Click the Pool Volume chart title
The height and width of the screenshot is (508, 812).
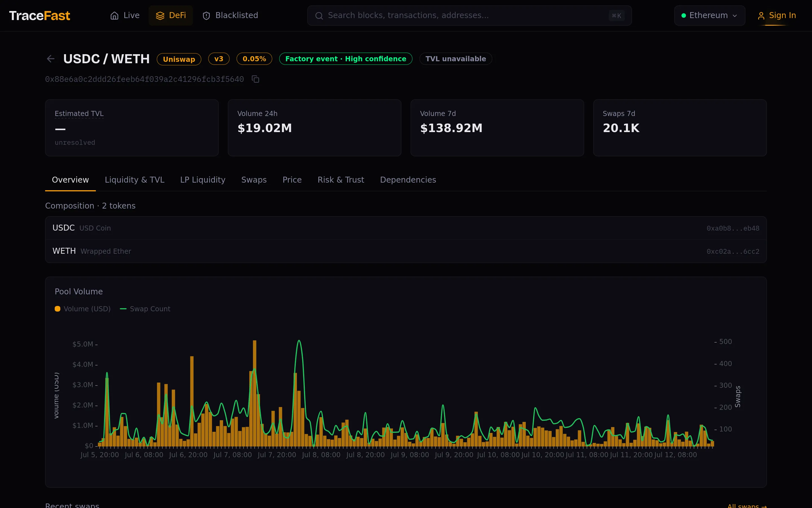79,292
